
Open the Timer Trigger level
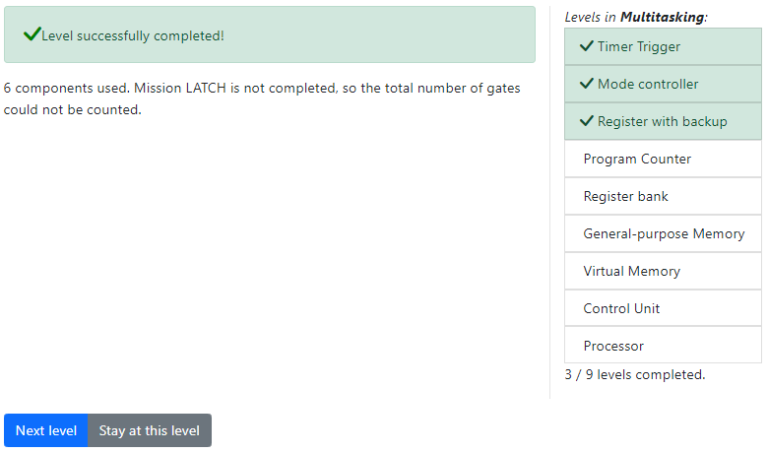point(639,47)
